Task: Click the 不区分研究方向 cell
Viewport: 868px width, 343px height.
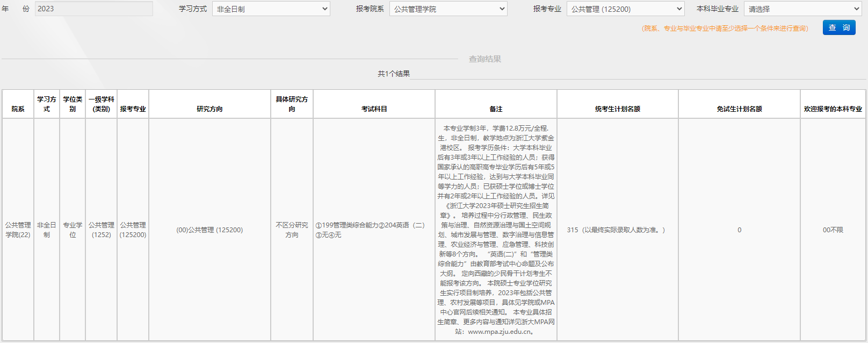Action: 292,230
